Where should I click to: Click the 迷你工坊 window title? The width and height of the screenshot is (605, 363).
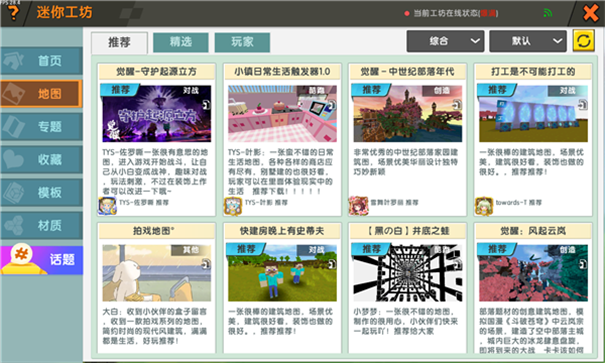click(64, 12)
